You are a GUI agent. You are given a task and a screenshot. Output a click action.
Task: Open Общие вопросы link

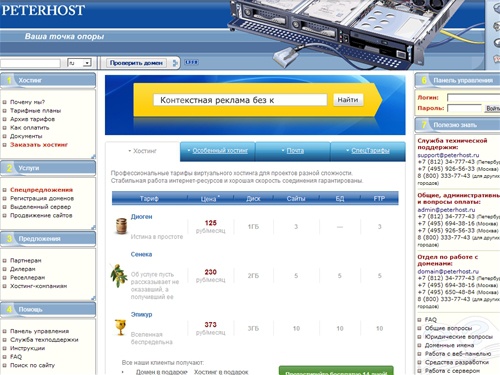(x=448, y=328)
